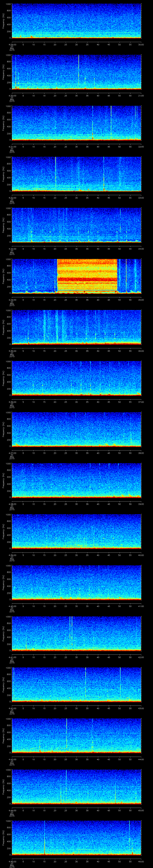Select the spectrogram panel starting at 4:45:00
The height and width of the screenshot is (868, 153).
point(77,838)
